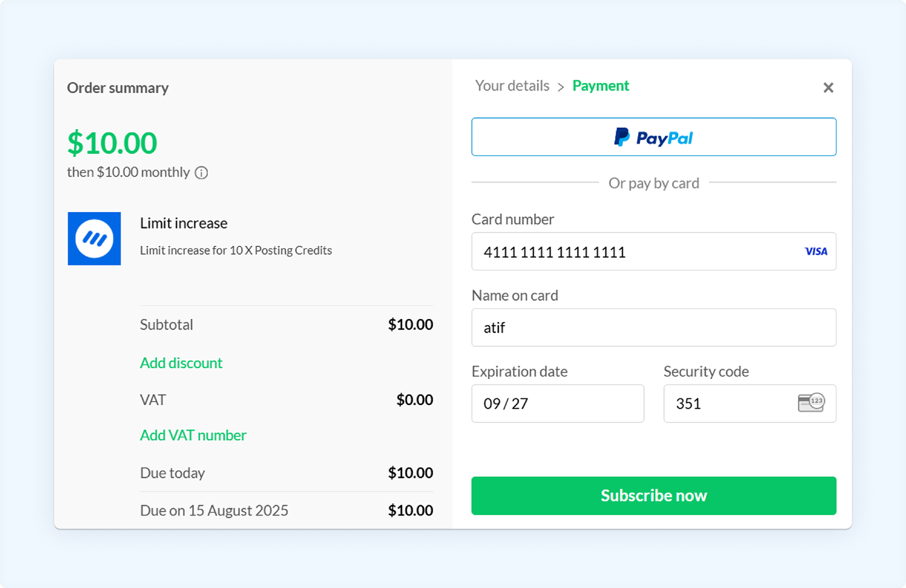The height and width of the screenshot is (588, 906).
Task: Select the Payment step label
Action: 601,86
